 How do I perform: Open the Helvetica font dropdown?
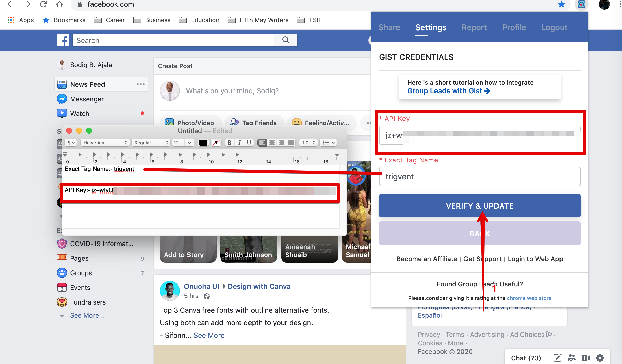point(105,143)
